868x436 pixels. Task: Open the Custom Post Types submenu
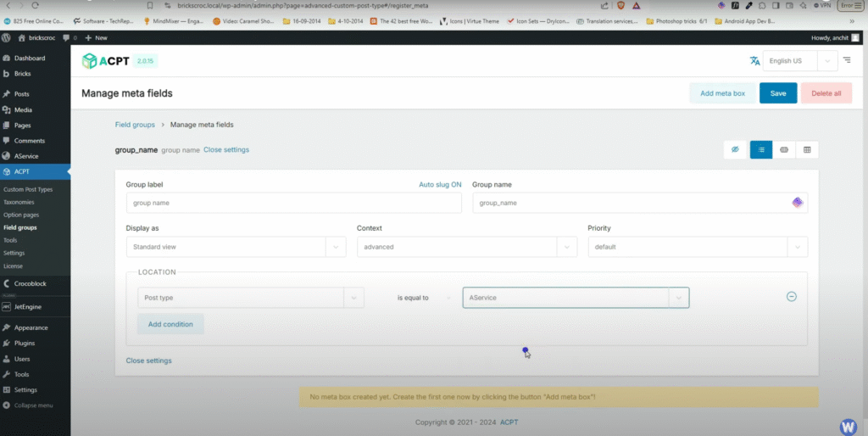[28, 189]
